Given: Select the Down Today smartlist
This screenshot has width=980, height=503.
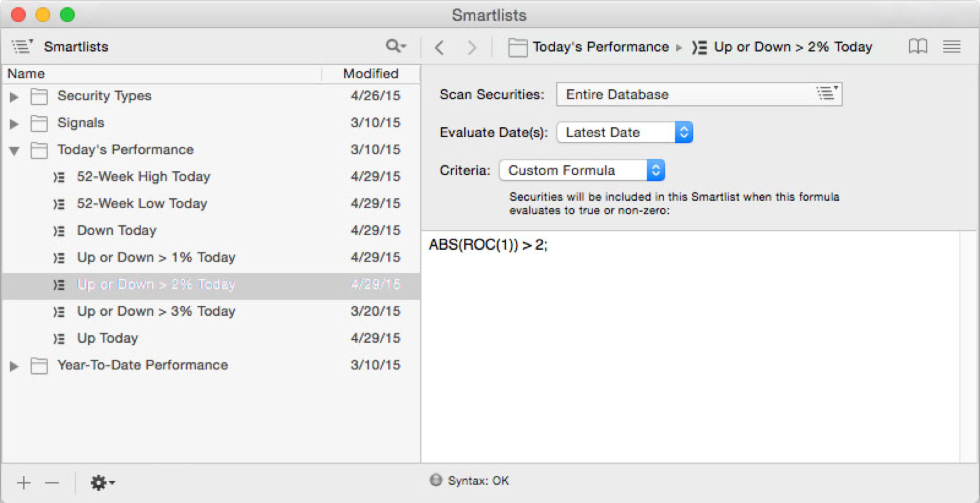Looking at the screenshot, I should coord(116,230).
